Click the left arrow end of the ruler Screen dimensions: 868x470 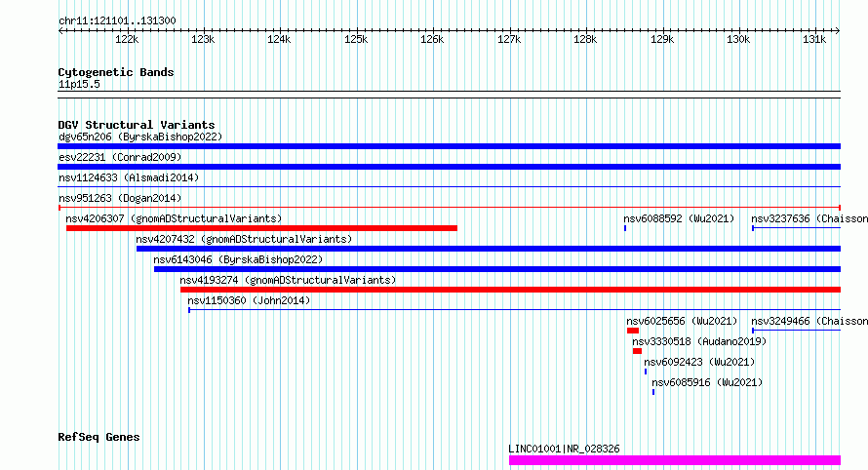coord(60,30)
